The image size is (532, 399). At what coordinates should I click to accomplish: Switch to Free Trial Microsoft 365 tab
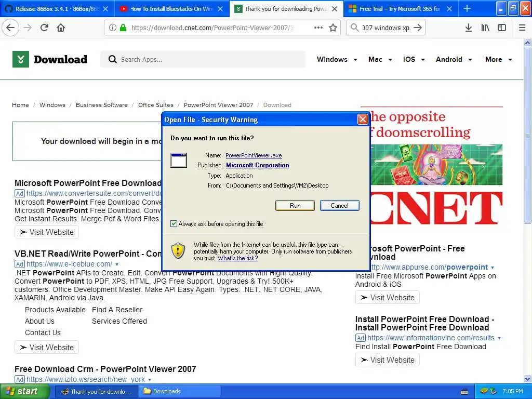pos(400,9)
